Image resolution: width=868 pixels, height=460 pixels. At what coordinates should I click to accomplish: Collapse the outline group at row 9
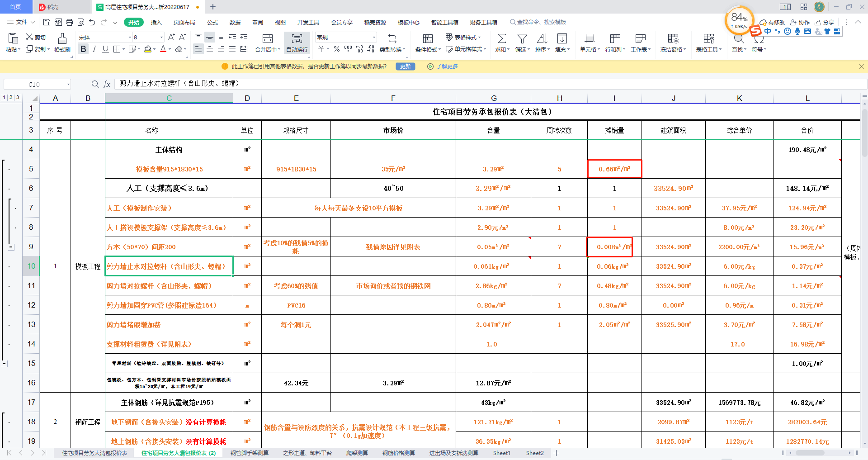[11, 247]
